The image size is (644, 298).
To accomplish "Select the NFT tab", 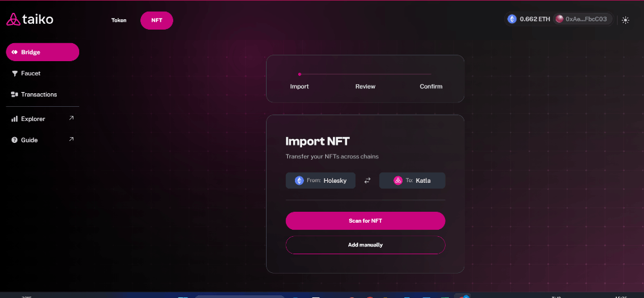I will click(x=156, y=21).
